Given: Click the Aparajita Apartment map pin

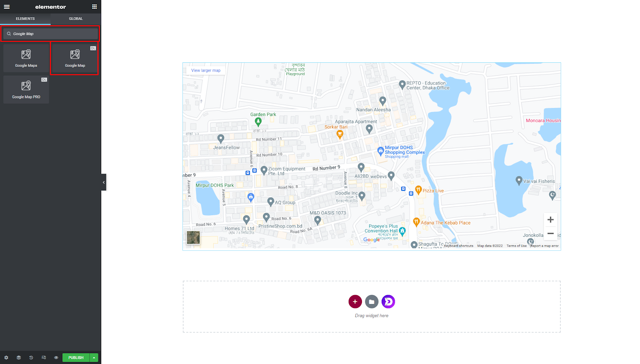Looking at the screenshot, I should coord(369,129).
